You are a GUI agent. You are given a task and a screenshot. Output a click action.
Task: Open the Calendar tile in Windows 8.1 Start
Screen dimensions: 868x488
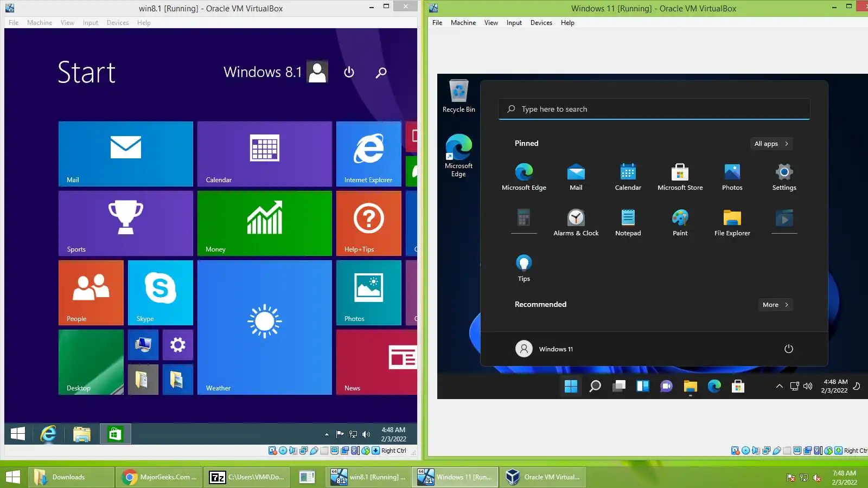(x=265, y=154)
